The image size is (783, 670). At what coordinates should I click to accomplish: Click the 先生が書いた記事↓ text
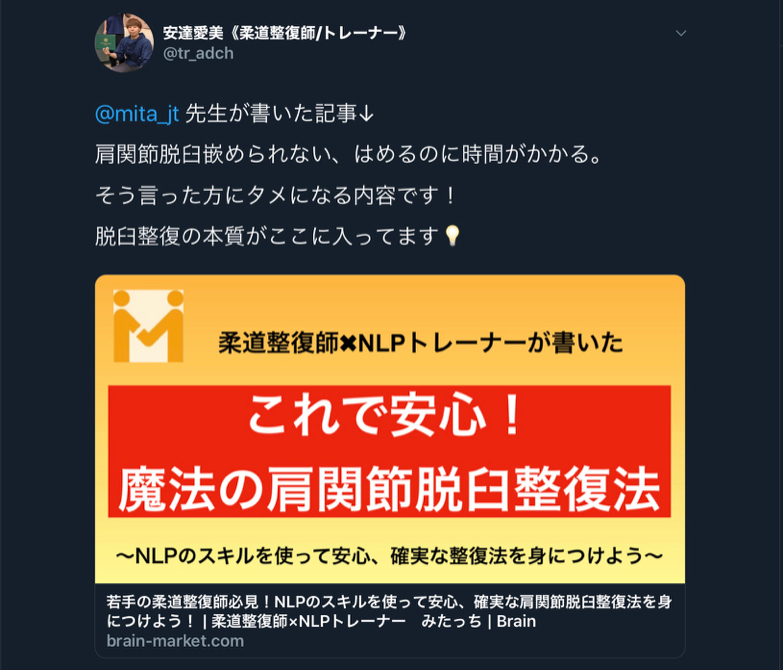click(280, 114)
